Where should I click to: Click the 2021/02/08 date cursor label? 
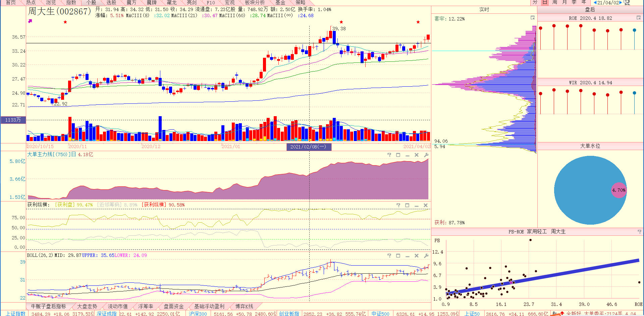click(x=309, y=147)
